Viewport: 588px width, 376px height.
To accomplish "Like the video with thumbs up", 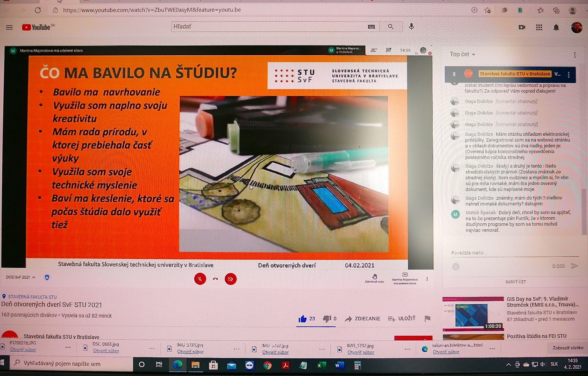I will 303,319.
